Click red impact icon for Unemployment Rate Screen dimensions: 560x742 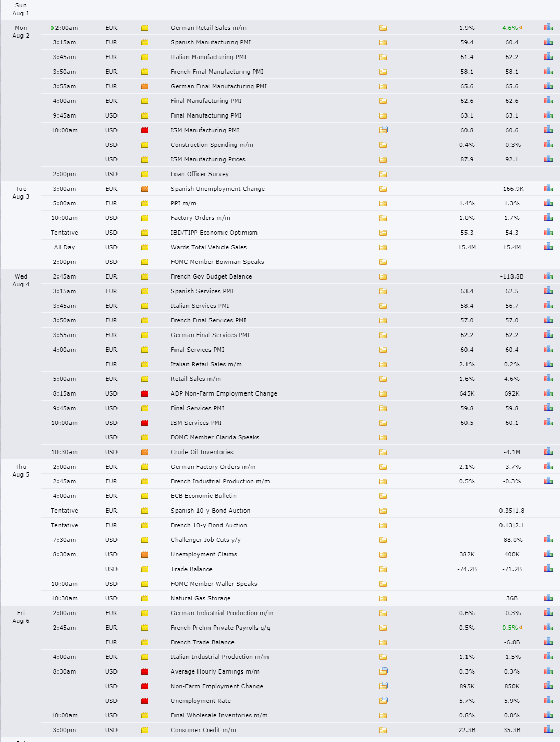145,701
